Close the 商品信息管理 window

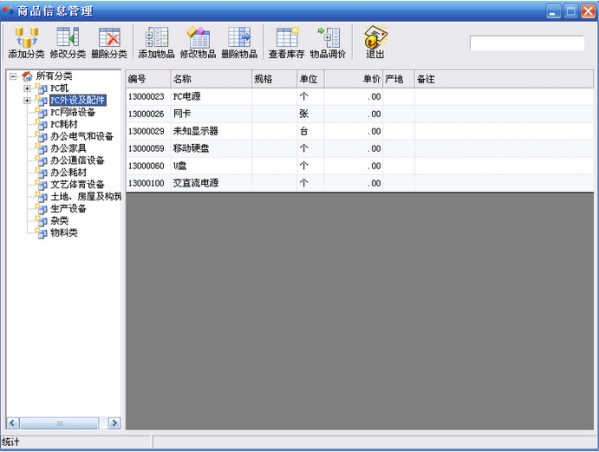pyautogui.click(x=588, y=11)
